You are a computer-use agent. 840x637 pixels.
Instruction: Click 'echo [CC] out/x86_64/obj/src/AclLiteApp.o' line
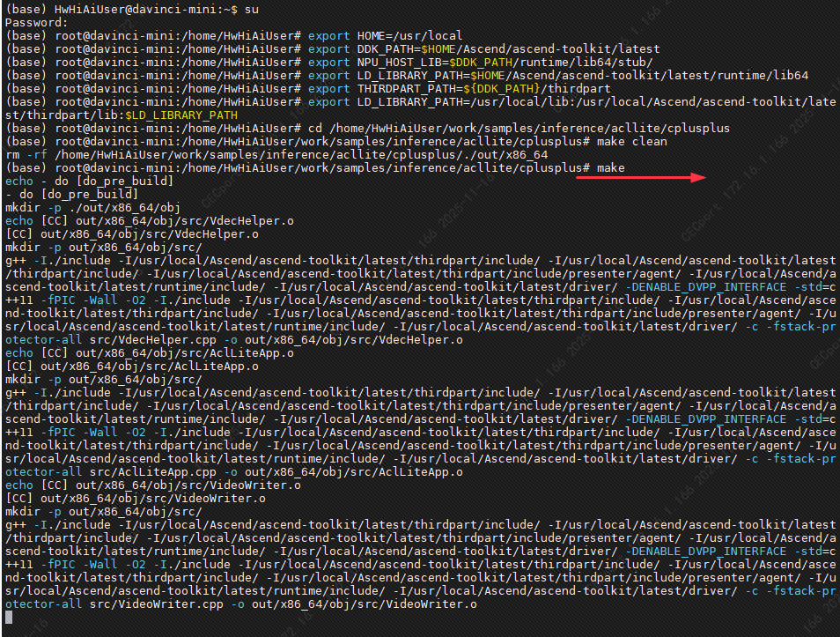click(150, 353)
